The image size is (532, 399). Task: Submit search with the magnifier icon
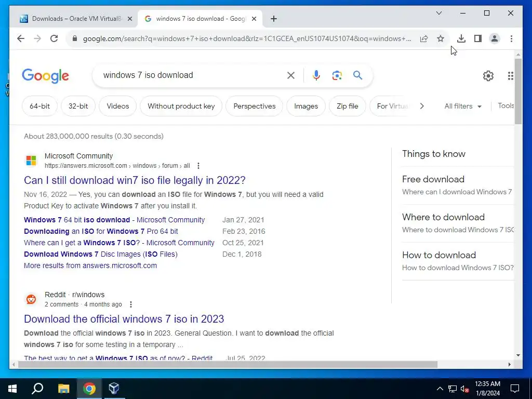357,75
